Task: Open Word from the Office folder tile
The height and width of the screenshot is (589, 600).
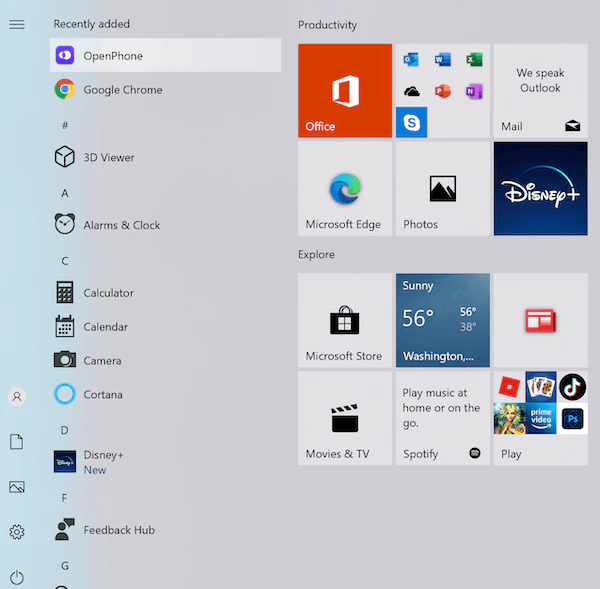Action: 443,60
